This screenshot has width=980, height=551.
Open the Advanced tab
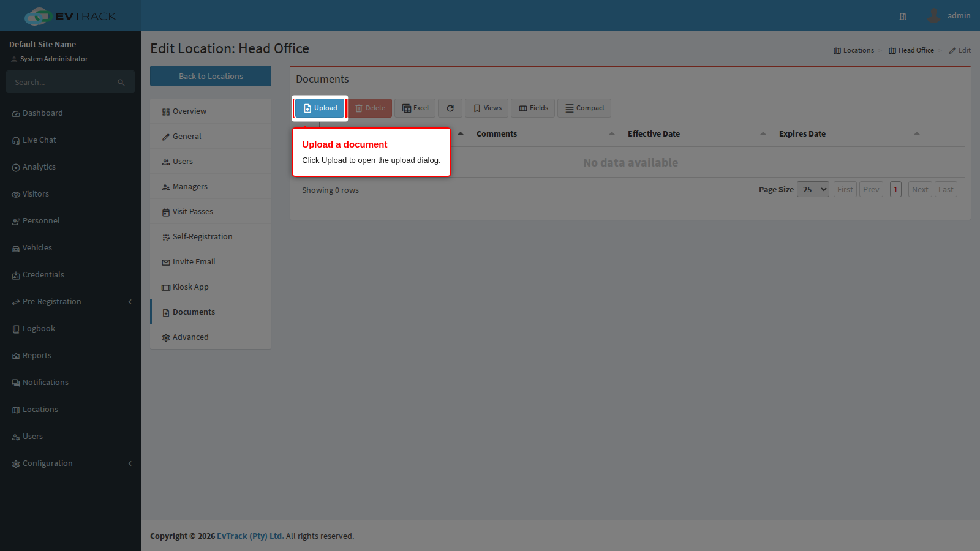coord(211,337)
